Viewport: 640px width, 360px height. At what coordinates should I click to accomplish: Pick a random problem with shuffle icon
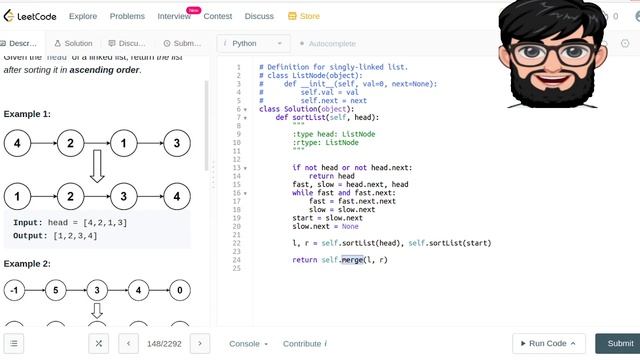[x=98, y=343]
